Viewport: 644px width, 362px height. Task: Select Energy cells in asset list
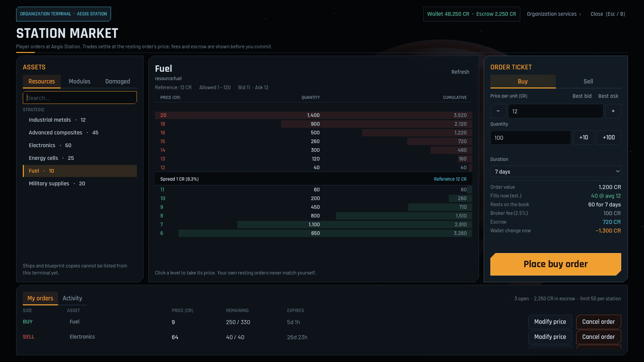[80, 158]
